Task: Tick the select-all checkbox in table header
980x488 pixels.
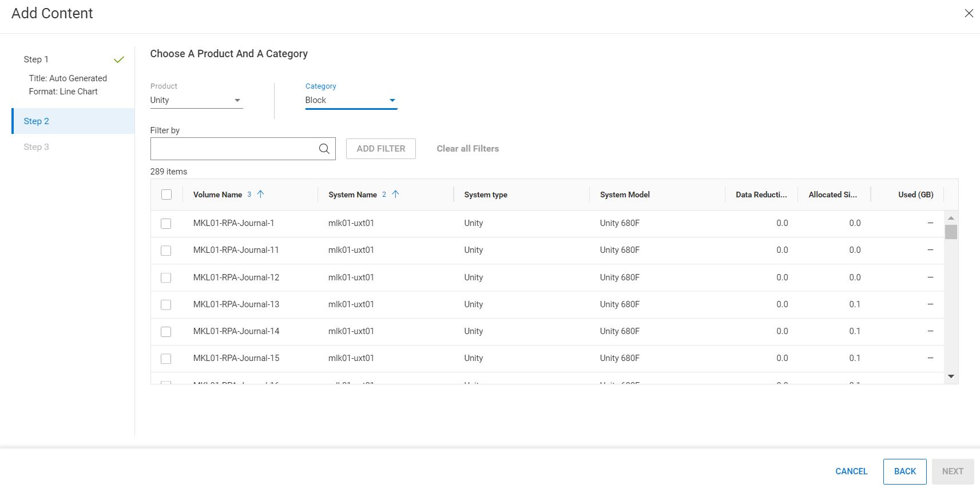Action: 166,195
